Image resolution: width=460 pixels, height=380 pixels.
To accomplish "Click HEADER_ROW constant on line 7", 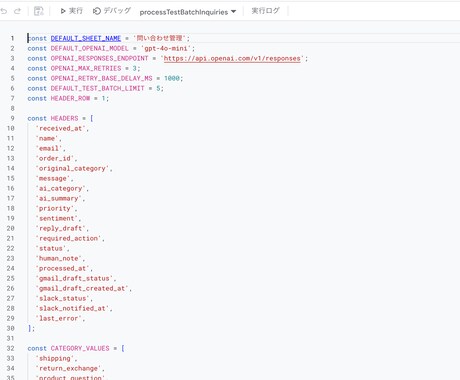I will 70,98.
